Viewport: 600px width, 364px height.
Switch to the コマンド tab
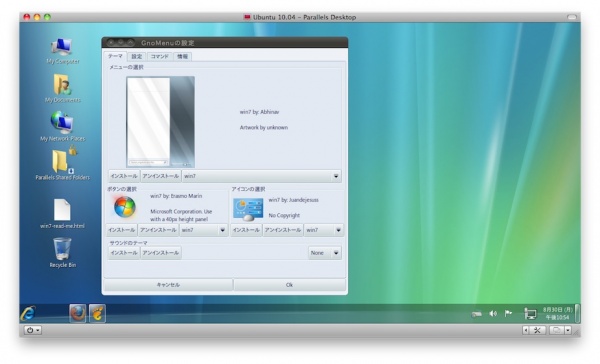click(160, 57)
